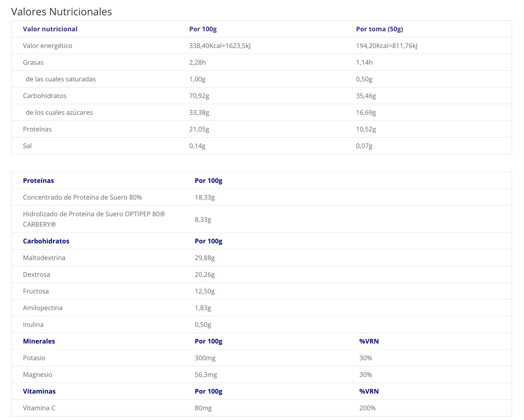Image resolution: width=524 pixels, height=420 pixels.
Task: Select the 338,40Kcal=1623,5kJ value
Action: pos(220,46)
